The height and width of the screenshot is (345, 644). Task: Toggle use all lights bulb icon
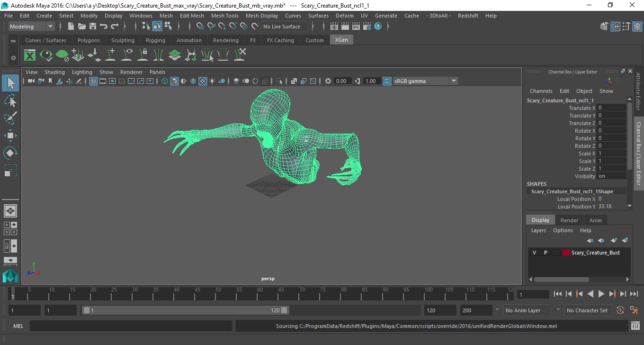point(212,81)
